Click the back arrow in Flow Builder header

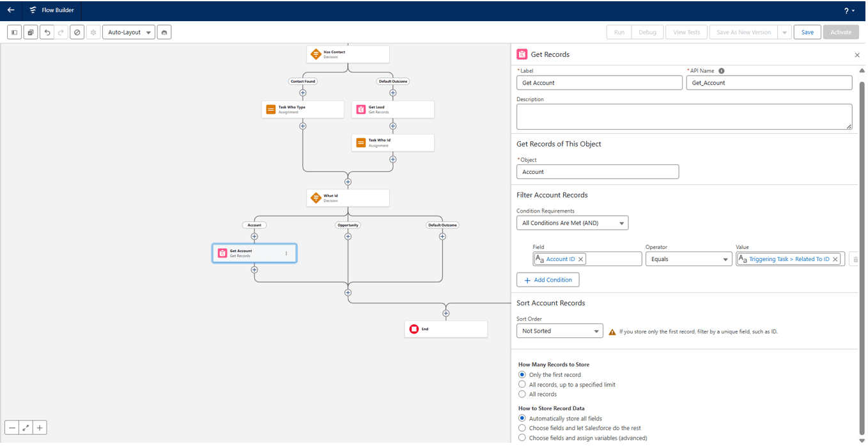pyautogui.click(x=11, y=10)
